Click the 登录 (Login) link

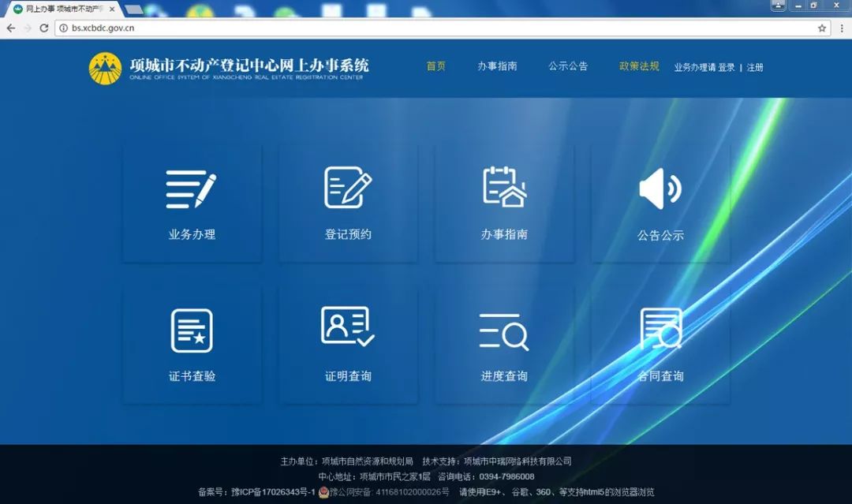(728, 67)
